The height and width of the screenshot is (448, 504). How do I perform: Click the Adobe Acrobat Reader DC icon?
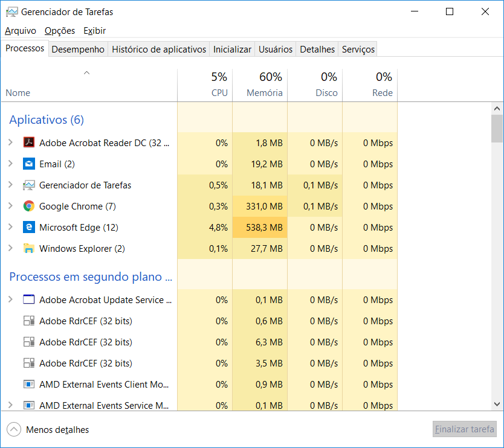pyautogui.click(x=29, y=142)
